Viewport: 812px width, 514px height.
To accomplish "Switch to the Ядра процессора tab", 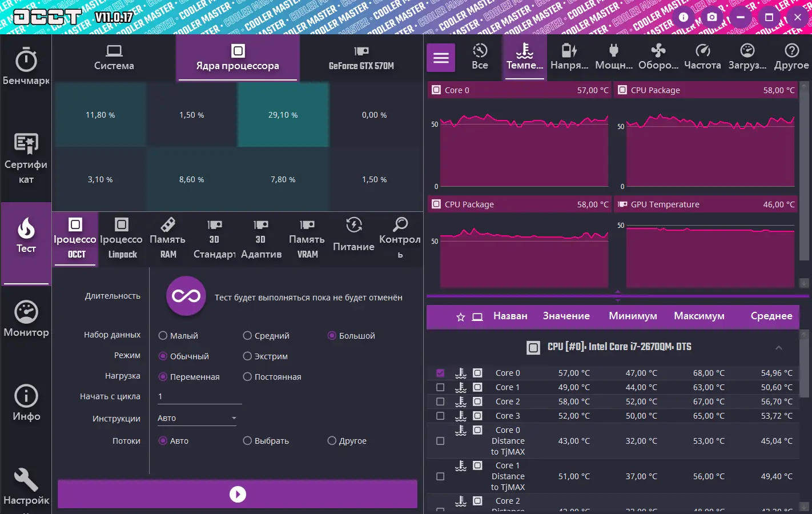I will (x=238, y=57).
